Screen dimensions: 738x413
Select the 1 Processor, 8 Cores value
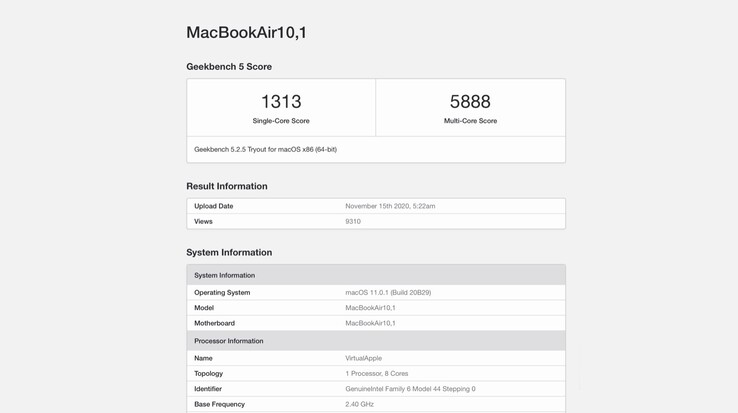coord(377,373)
